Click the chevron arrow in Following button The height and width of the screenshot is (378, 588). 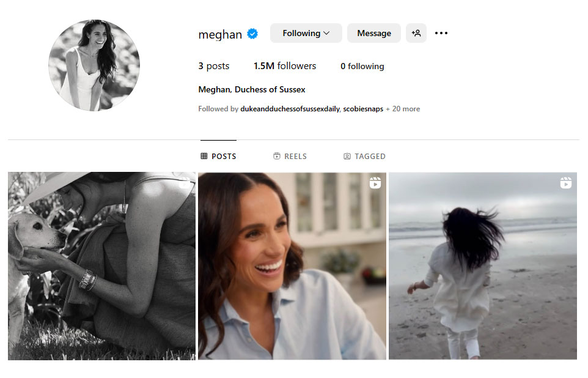[326, 33]
